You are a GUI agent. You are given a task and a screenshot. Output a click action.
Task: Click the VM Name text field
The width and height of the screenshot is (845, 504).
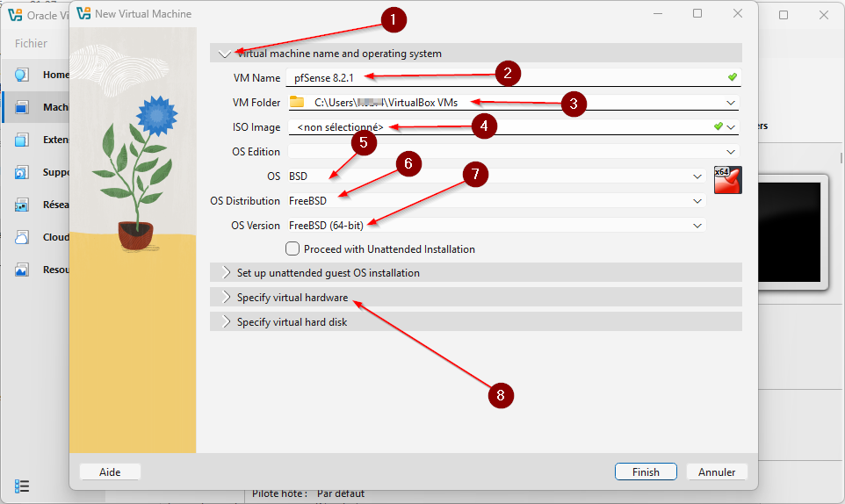[x=509, y=77]
